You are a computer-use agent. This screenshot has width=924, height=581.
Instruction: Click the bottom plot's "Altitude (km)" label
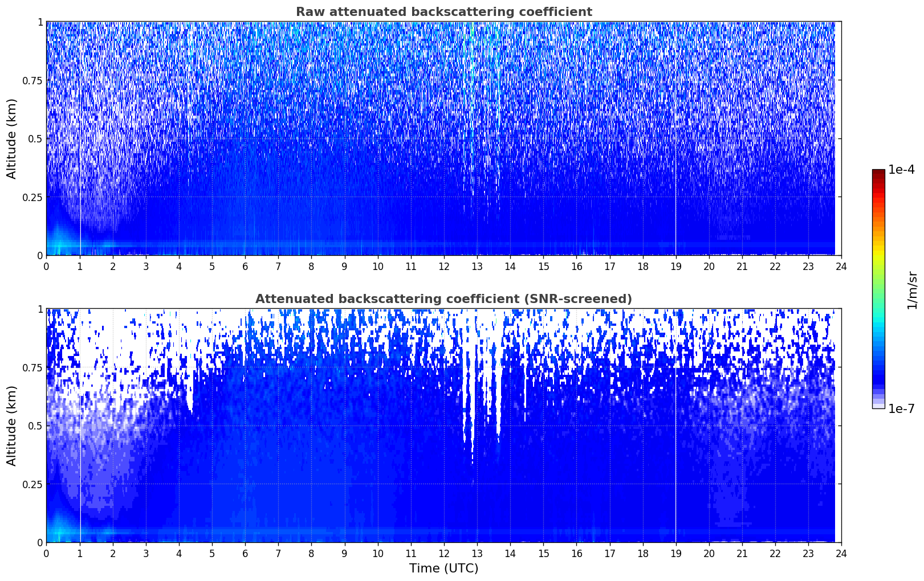12,425
